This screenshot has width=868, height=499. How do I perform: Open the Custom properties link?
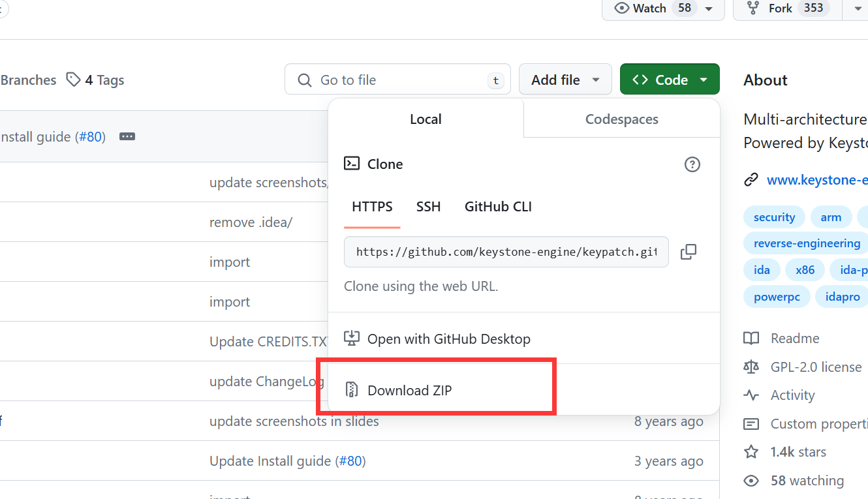click(x=819, y=423)
